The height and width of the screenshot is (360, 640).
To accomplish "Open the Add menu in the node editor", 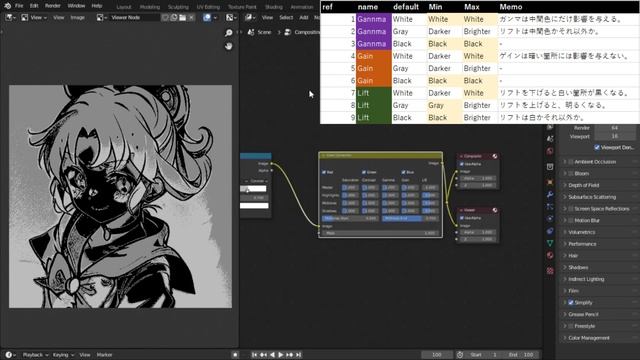I will tap(304, 18).
